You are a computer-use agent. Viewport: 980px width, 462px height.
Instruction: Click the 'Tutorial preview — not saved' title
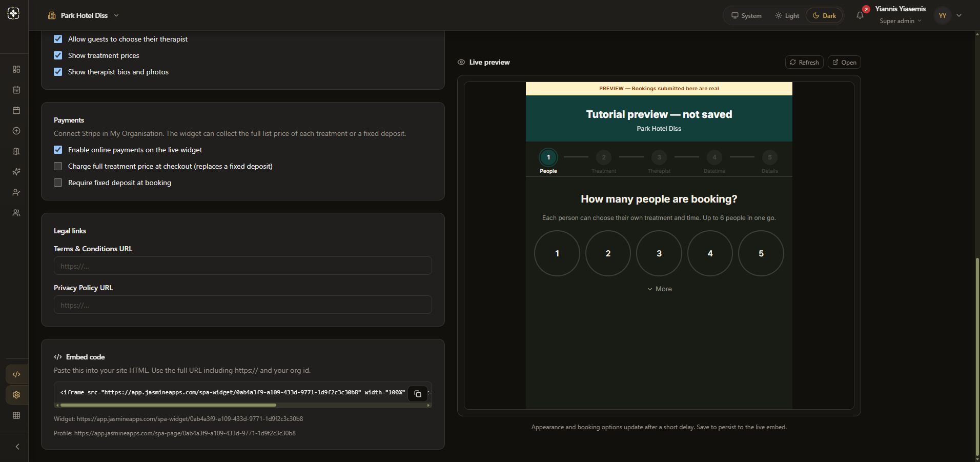pos(659,114)
